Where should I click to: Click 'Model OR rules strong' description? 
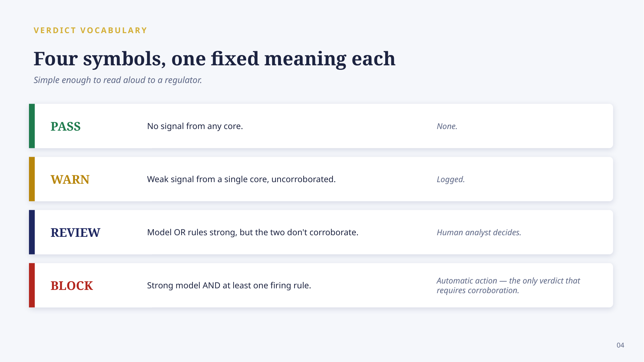pos(253,232)
